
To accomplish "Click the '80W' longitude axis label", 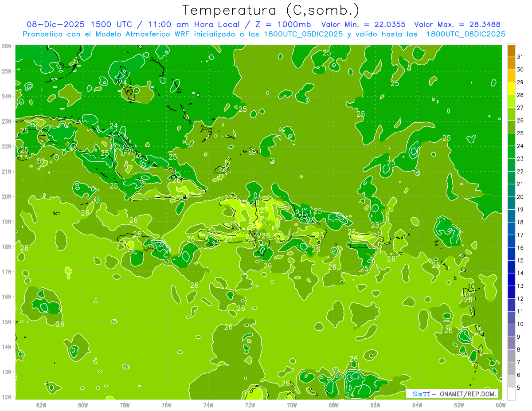I will tap(83, 405).
